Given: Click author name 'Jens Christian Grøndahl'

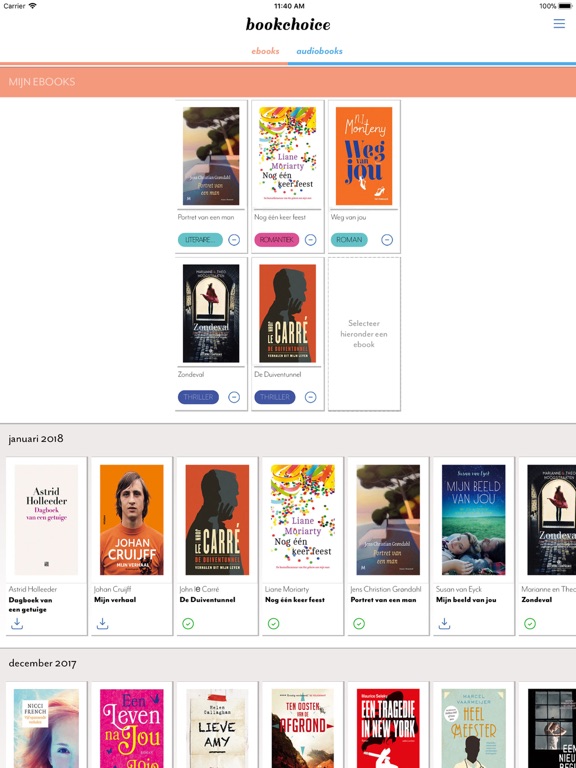Looking at the screenshot, I should click(386, 589).
